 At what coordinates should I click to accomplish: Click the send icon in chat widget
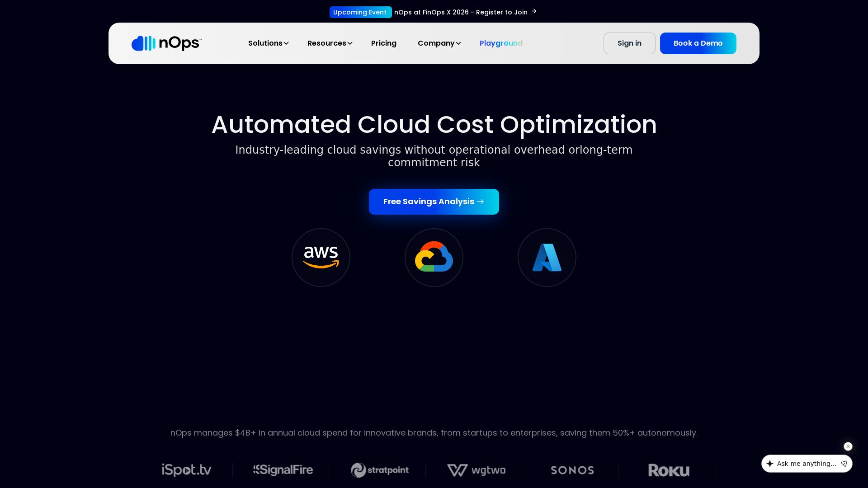point(844,464)
